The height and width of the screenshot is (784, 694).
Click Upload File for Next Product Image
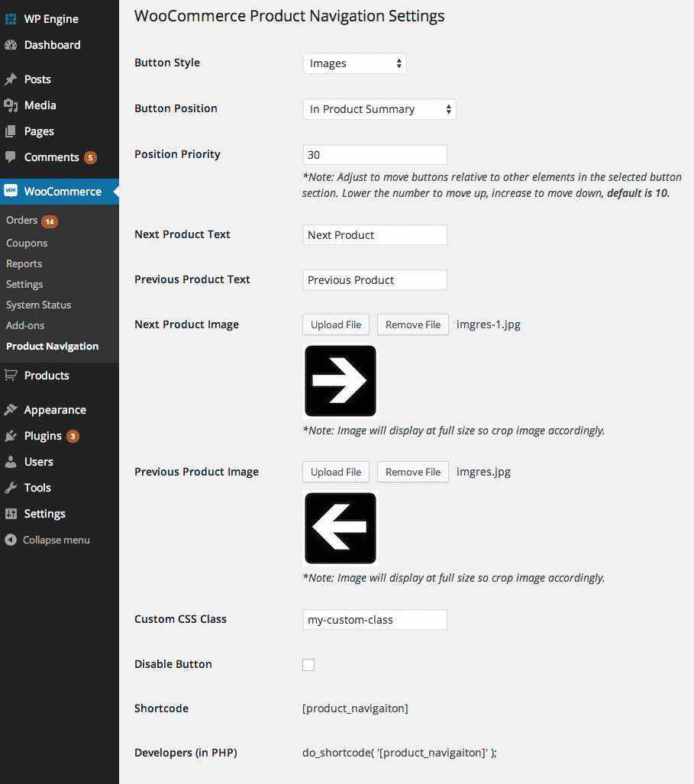tap(335, 324)
